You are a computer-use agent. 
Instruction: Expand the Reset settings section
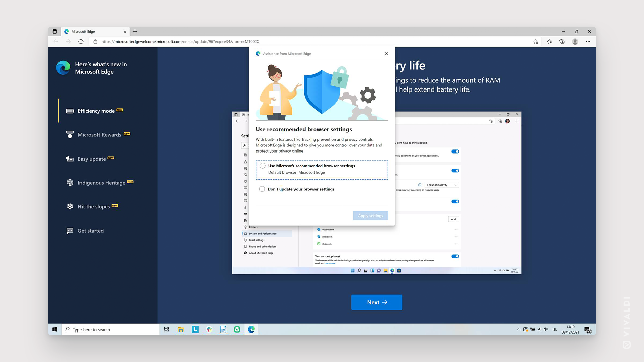257,240
